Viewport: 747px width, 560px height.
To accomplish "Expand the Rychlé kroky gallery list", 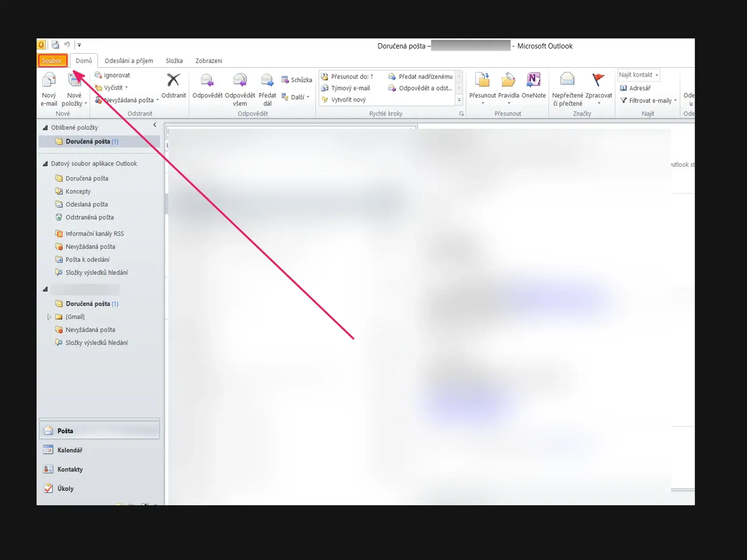I will pyautogui.click(x=459, y=100).
